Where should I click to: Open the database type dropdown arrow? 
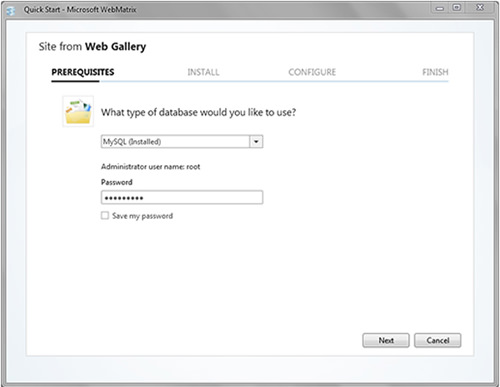tap(256, 142)
